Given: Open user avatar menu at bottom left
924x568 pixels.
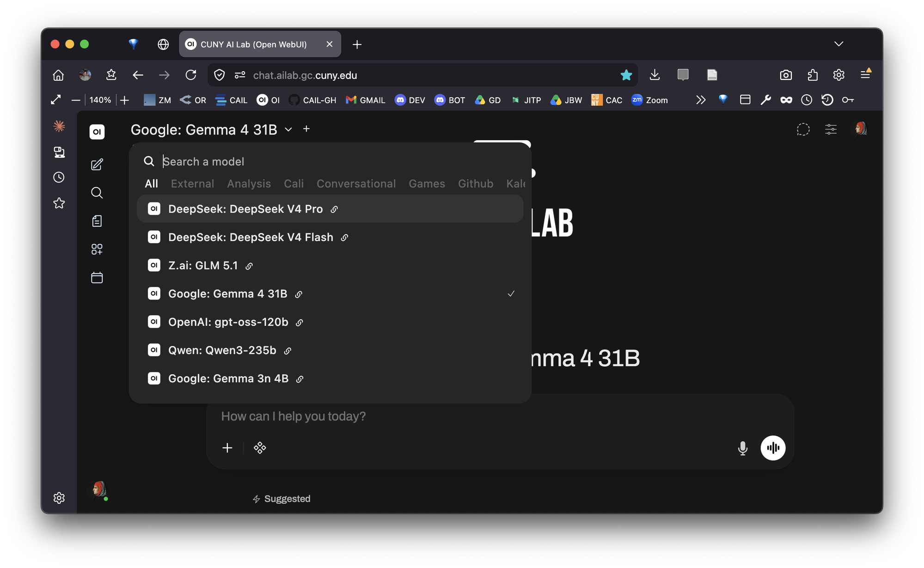Looking at the screenshot, I should [x=98, y=490].
